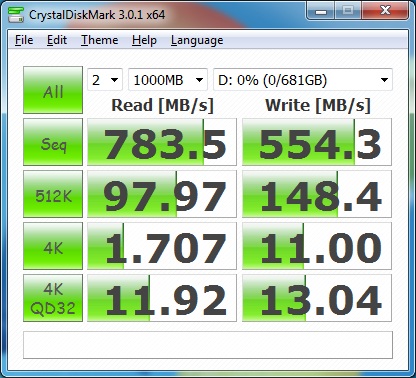Click the Seq read result 783.5

coord(162,142)
